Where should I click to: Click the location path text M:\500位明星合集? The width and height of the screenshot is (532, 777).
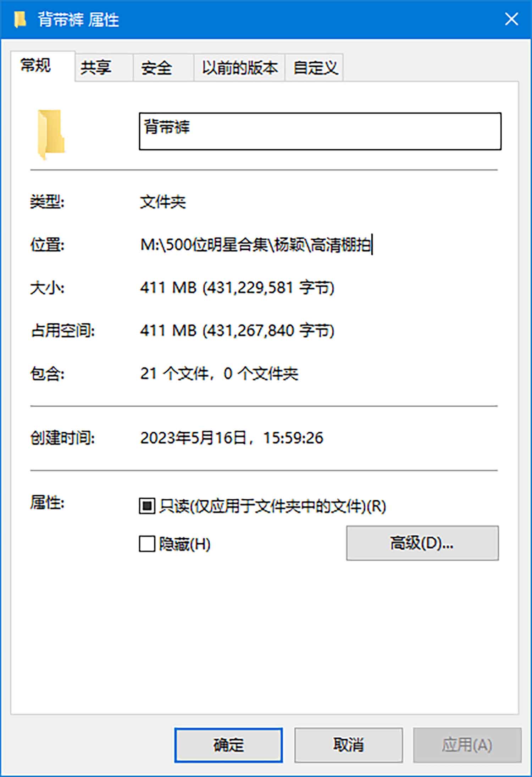click(204, 245)
